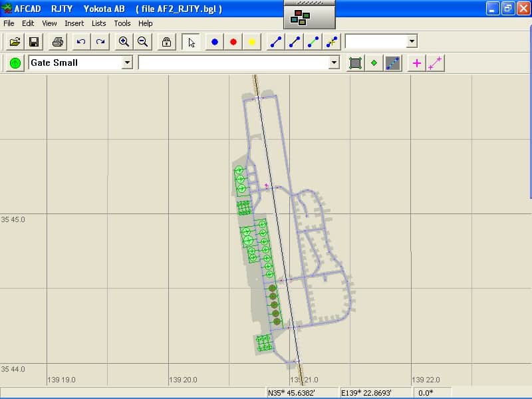Expand the top toolbar combo box

(x=412, y=41)
